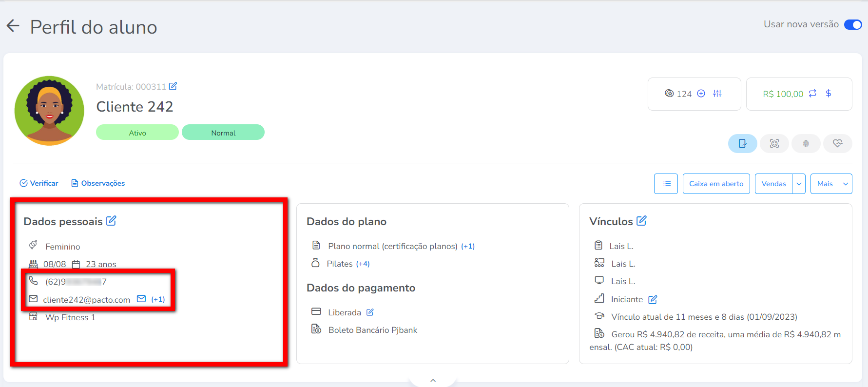This screenshot has width=868, height=387.
Task: Click the Caixa em aberto button
Action: [716, 184]
